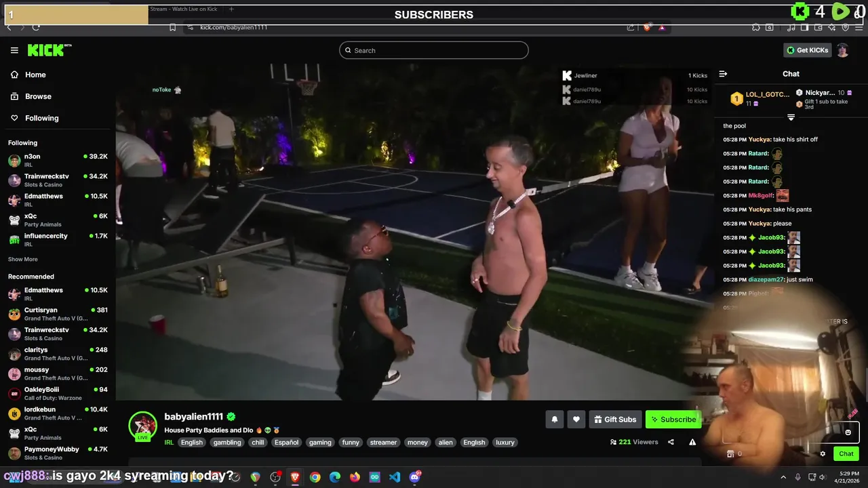Click the KICK logo
Screen dimensions: 868x488
49,50
